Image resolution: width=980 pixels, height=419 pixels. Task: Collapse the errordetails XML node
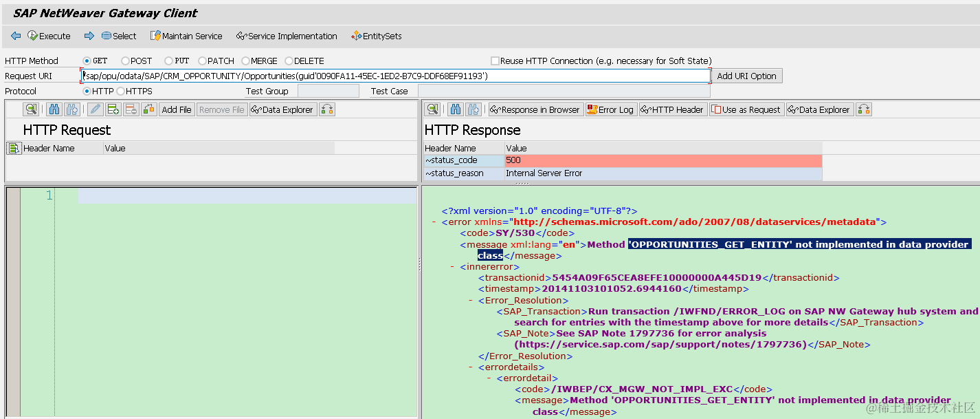[x=471, y=367]
